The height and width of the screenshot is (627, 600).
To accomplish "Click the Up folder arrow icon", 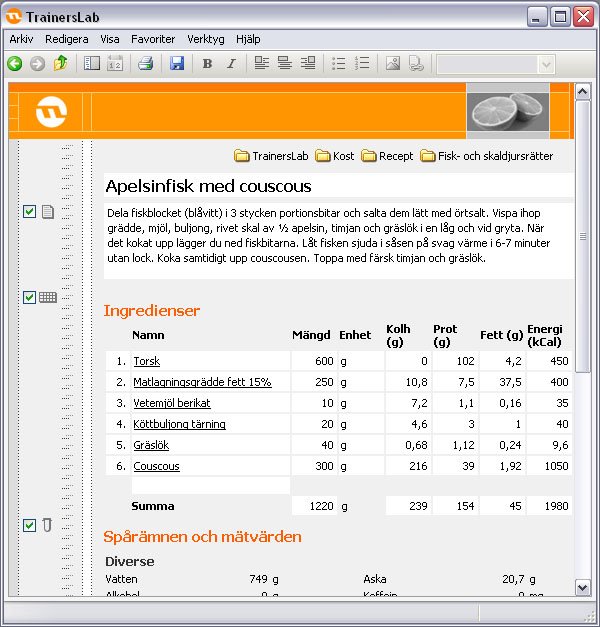I will pyautogui.click(x=60, y=64).
